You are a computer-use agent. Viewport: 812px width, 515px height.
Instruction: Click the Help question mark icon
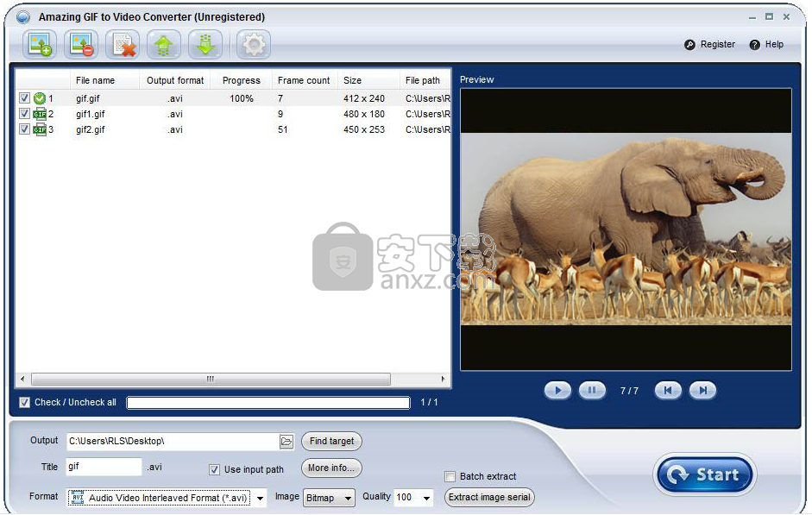(x=754, y=45)
